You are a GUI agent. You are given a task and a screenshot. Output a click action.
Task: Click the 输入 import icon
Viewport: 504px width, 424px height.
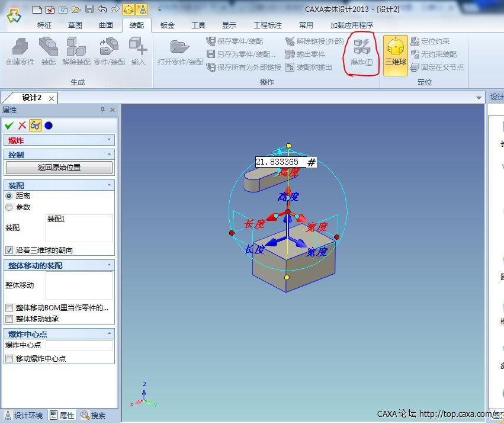click(x=138, y=50)
